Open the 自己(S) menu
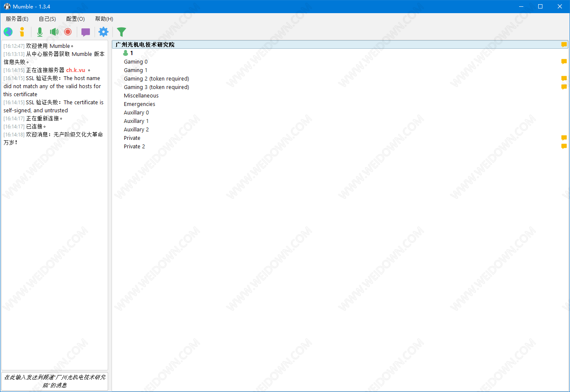 click(47, 19)
